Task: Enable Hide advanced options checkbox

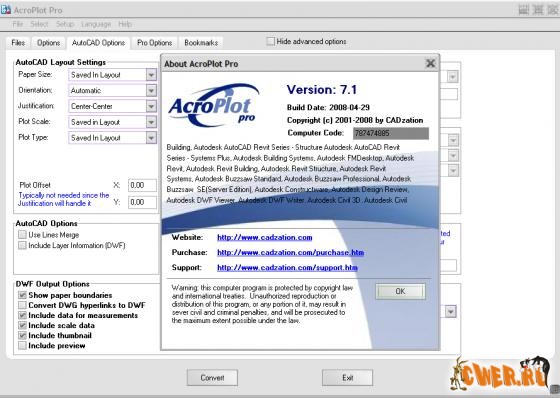Action: point(271,41)
